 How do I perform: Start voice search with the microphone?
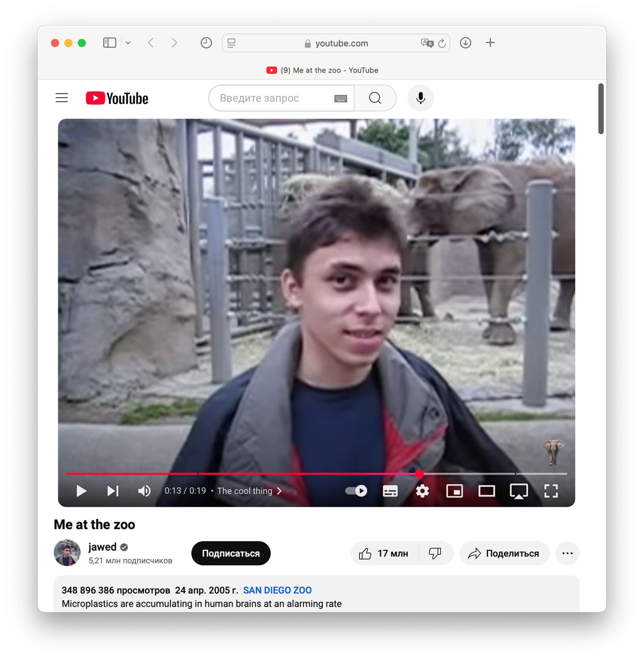pyautogui.click(x=421, y=98)
